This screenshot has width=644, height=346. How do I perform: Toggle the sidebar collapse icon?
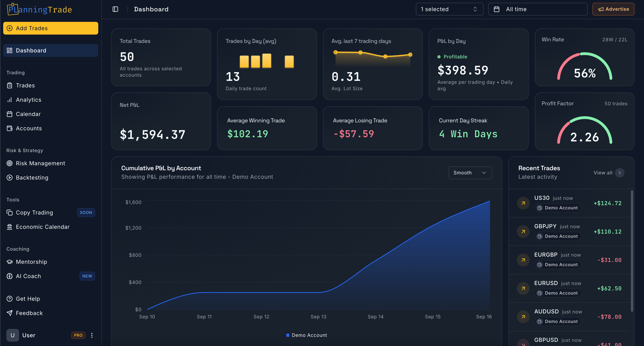[x=115, y=9]
